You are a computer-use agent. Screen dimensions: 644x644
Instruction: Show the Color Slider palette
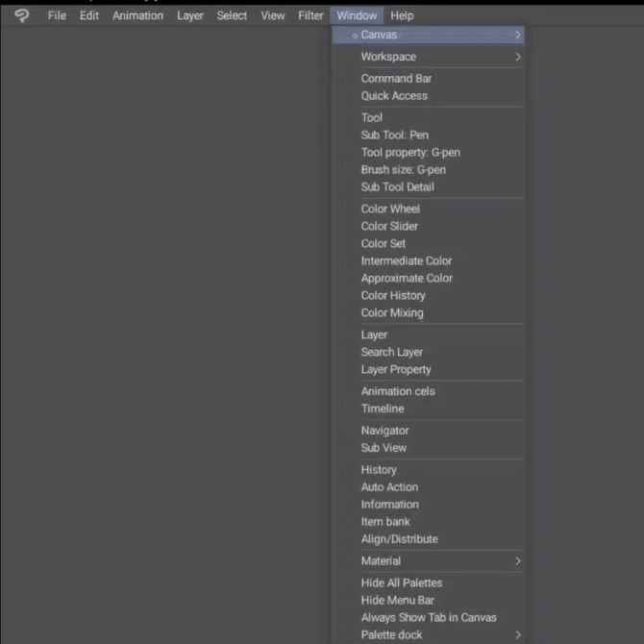(389, 226)
